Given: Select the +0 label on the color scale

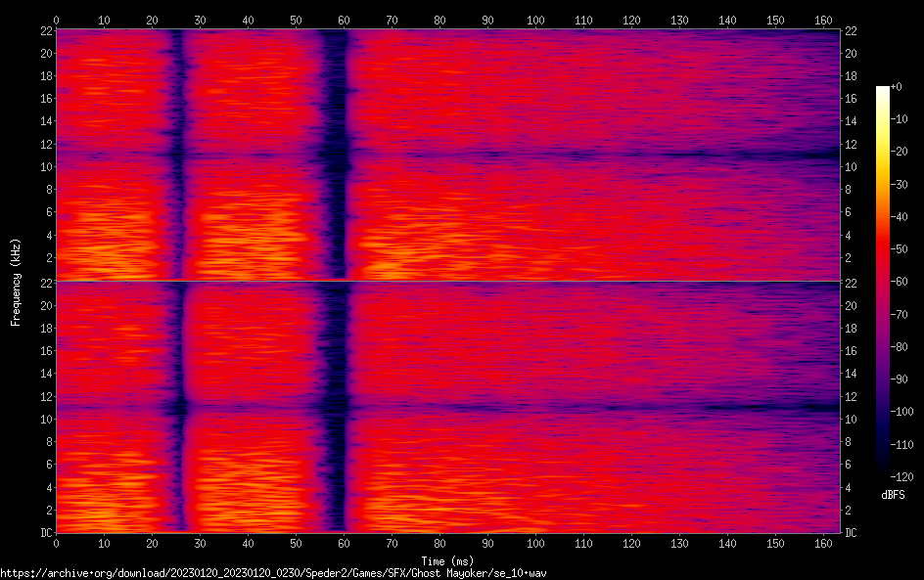Looking at the screenshot, I should [897, 88].
